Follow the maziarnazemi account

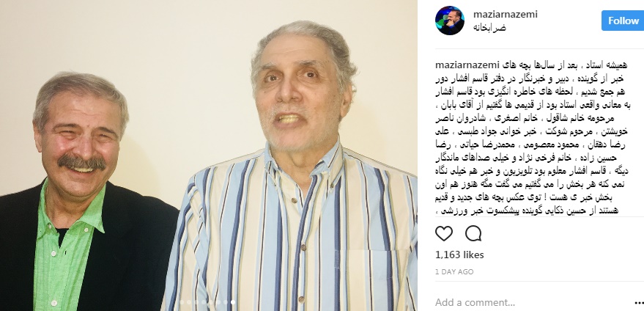coord(623,21)
